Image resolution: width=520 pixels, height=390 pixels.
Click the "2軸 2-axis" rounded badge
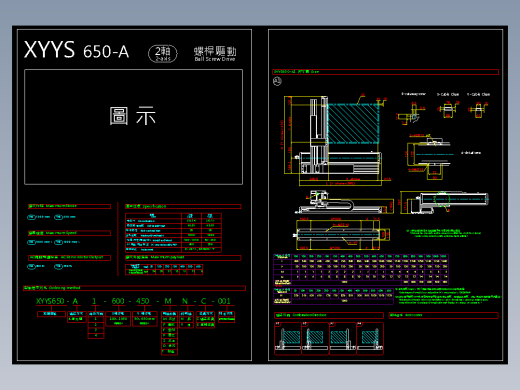(x=163, y=53)
